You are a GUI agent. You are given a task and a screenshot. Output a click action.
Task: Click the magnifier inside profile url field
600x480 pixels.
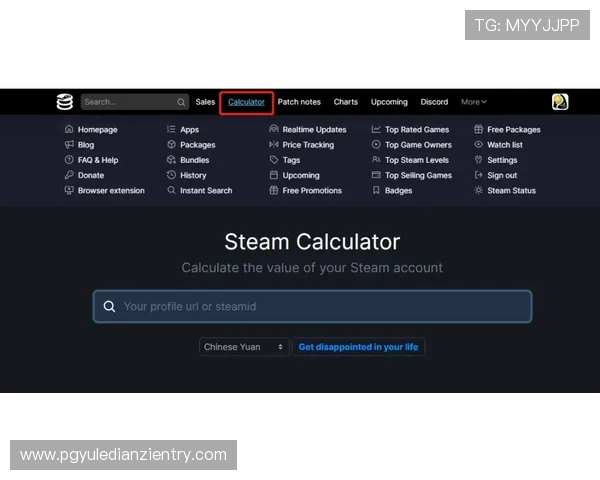(x=109, y=306)
